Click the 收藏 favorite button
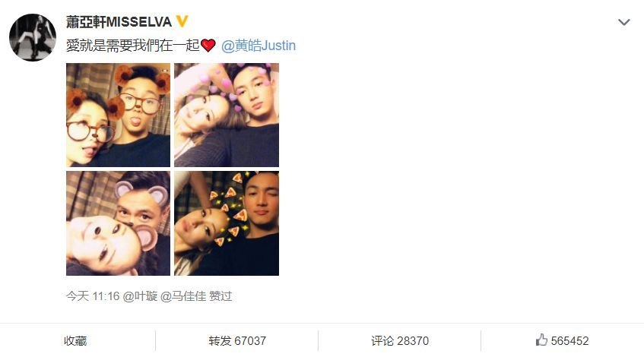644x354 pixels. coord(75,340)
